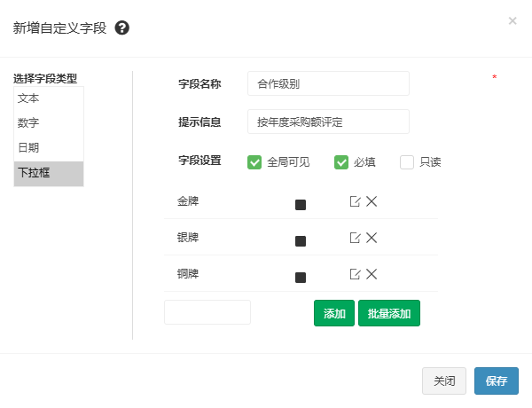The image size is (532, 408).
Task: Edit the 铜牌 option
Action: pyautogui.click(x=355, y=274)
